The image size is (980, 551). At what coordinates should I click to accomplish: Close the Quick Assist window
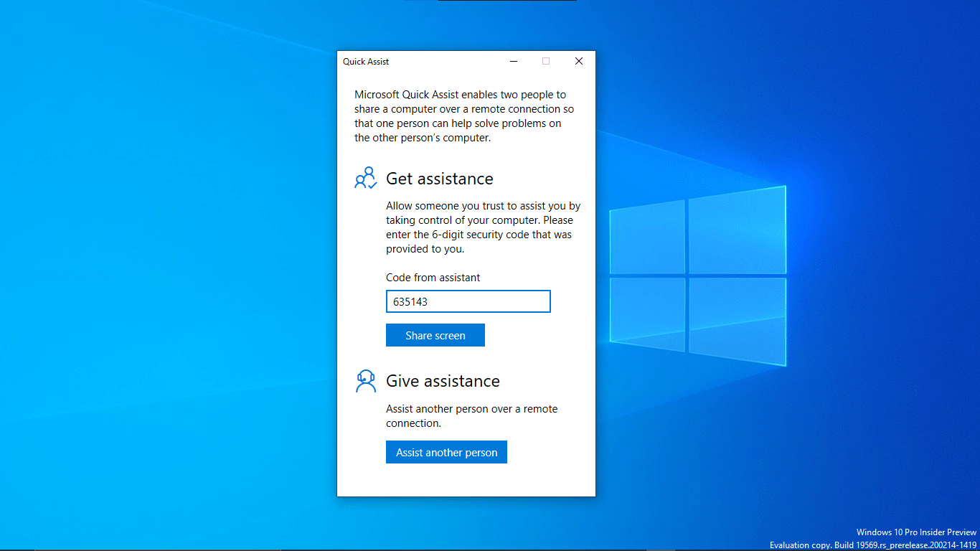(579, 61)
